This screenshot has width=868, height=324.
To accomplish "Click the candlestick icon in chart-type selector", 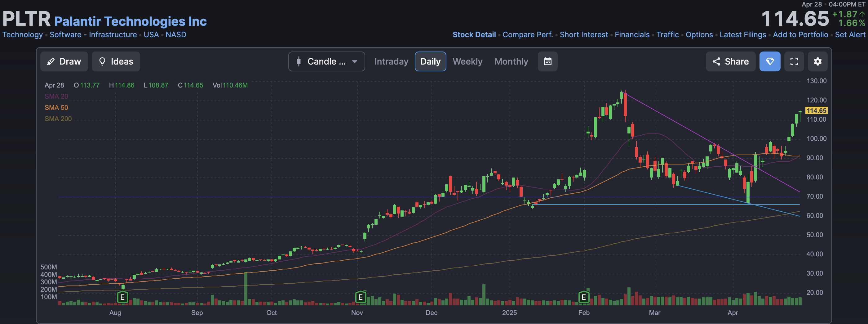I will (x=299, y=61).
